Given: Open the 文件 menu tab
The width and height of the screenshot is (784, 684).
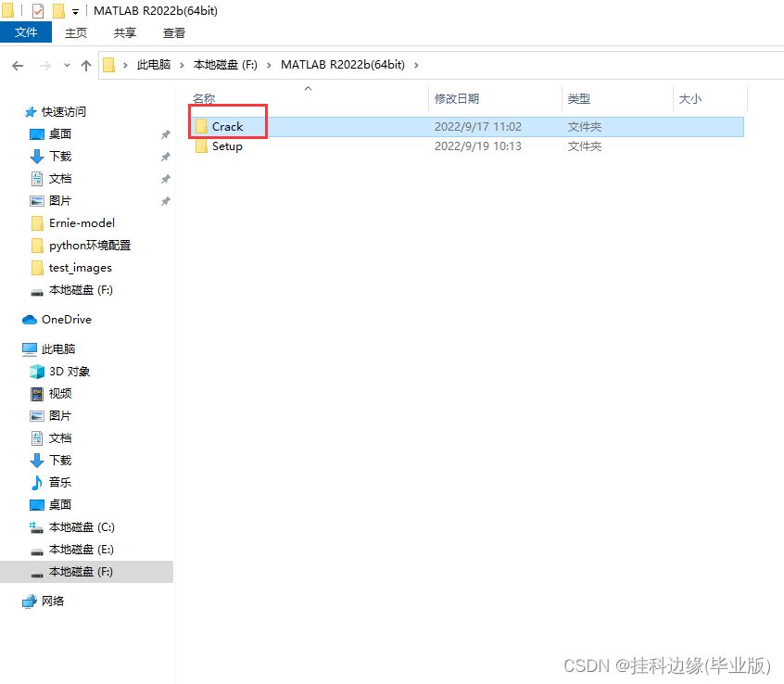Looking at the screenshot, I should [27, 32].
